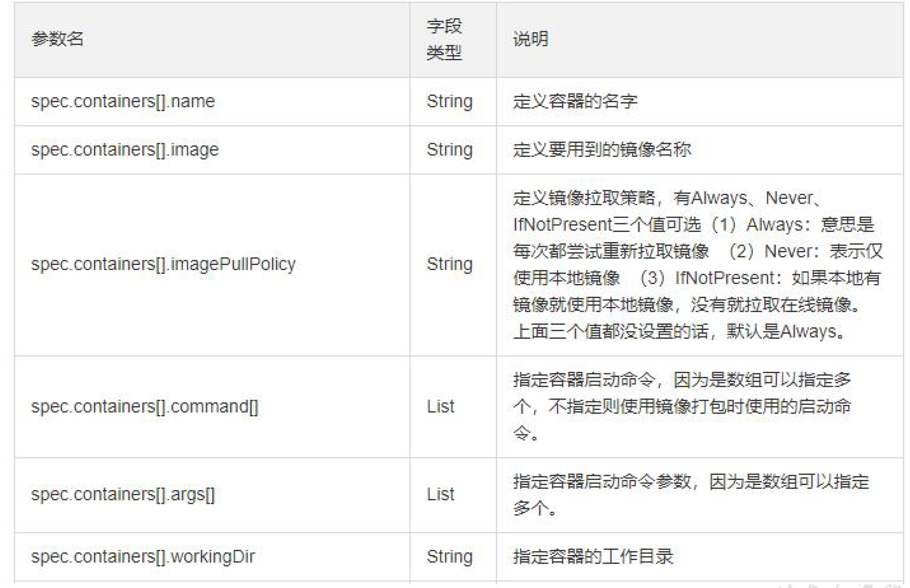Click String type in image row
910x588 pixels.
[450, 150]
